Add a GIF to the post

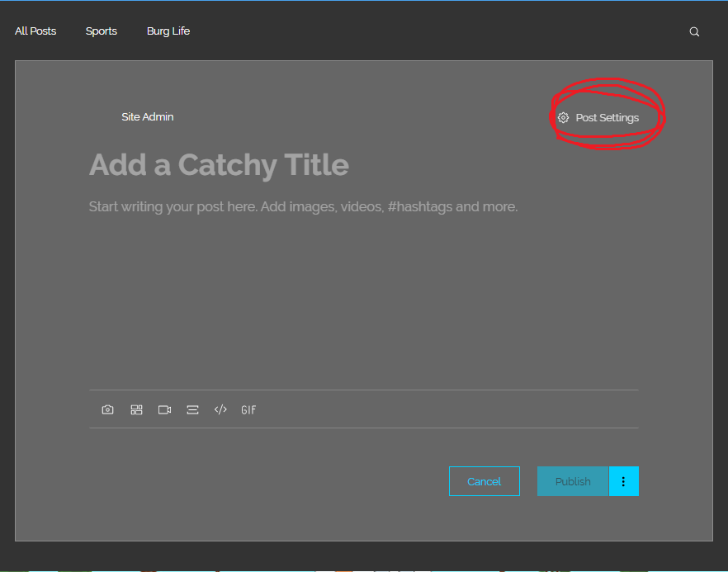coord(248,409)
